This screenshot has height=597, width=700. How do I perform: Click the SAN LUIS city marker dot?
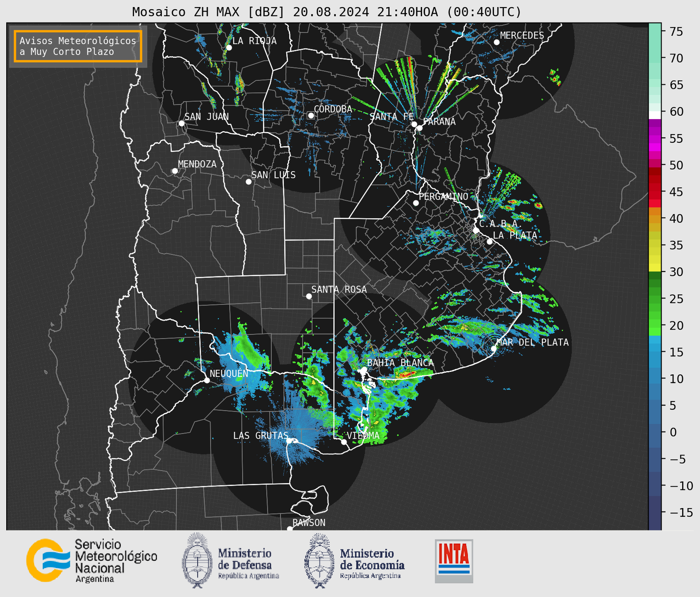(x=249, y=182)
